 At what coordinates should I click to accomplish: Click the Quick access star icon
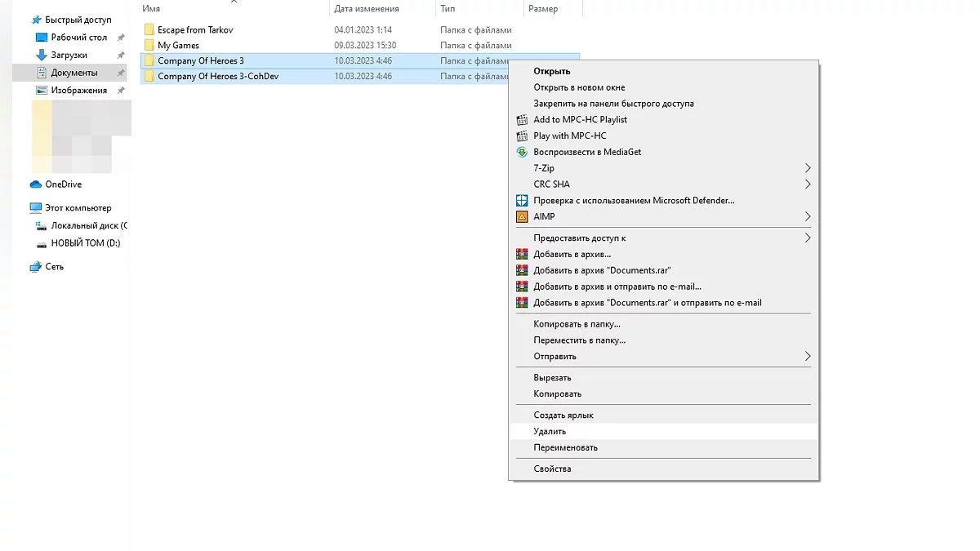point(36,20)
